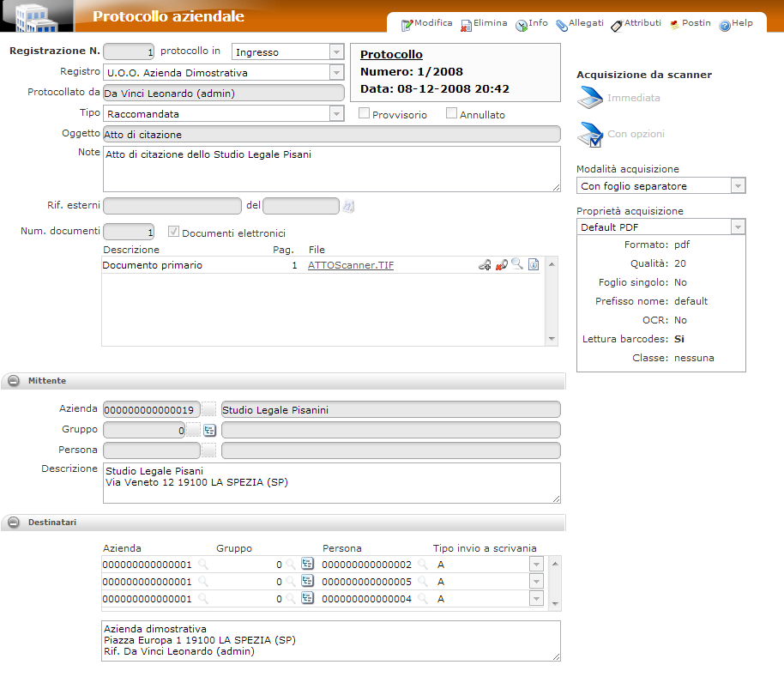The height and width of the screenshot is (683, 784).
Task: Open the Attributi tag option
Action: 636,24
